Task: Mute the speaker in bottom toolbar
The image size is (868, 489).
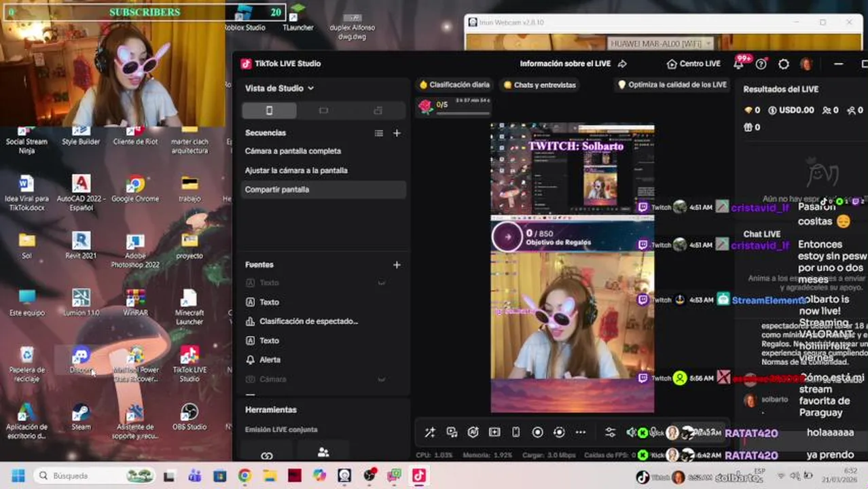Action: click(x=631, y=432)
